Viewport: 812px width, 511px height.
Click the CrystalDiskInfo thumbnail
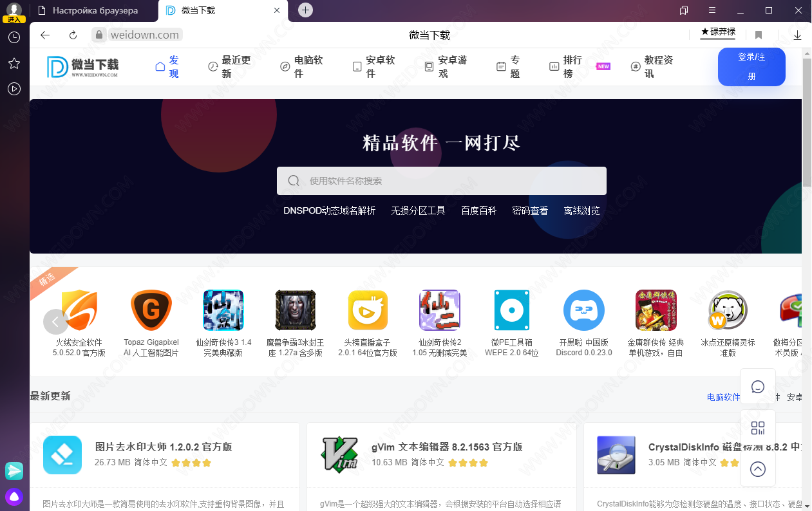[616, 455]
